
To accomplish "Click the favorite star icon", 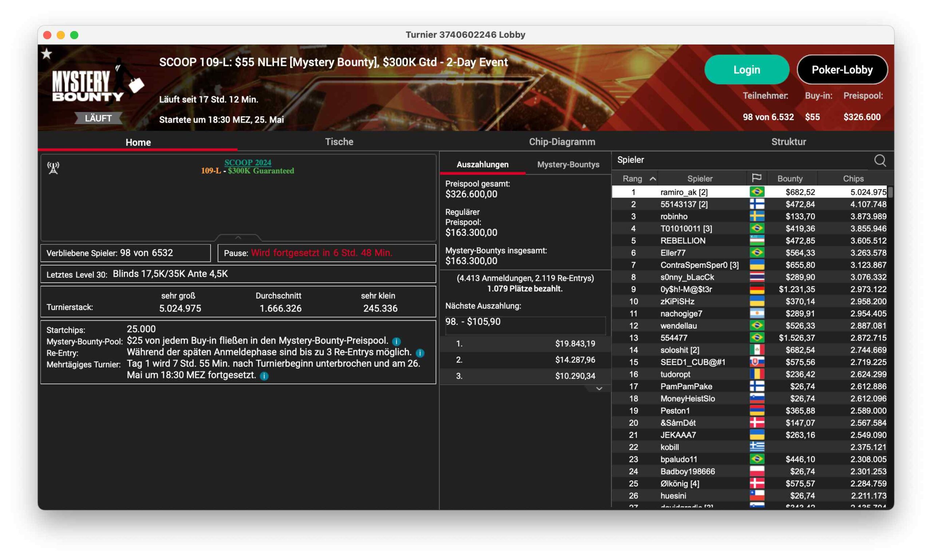I will (47, 54).
